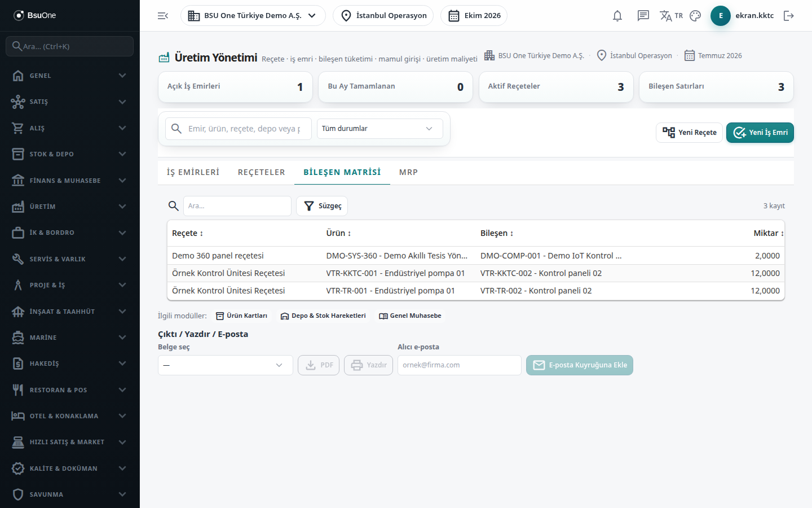
Task: Click the PDF download button
Action: (x=319, y=365)
